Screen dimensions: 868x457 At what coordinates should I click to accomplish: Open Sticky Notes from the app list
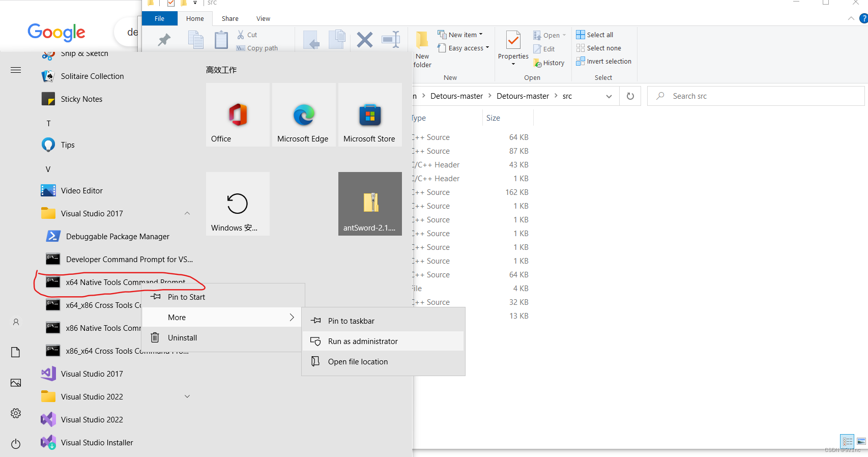[81, 99]
